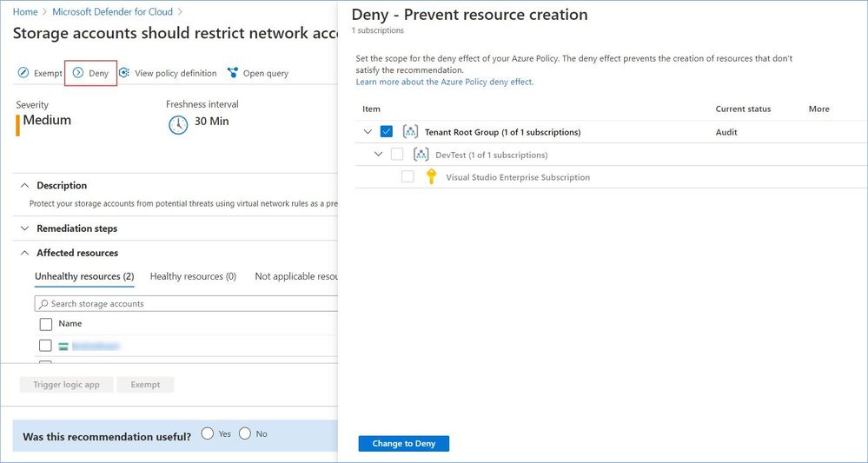This screenshot has width=868, height=463.
Task: Click the View policy definition icon
Action: tap(124, 73)
